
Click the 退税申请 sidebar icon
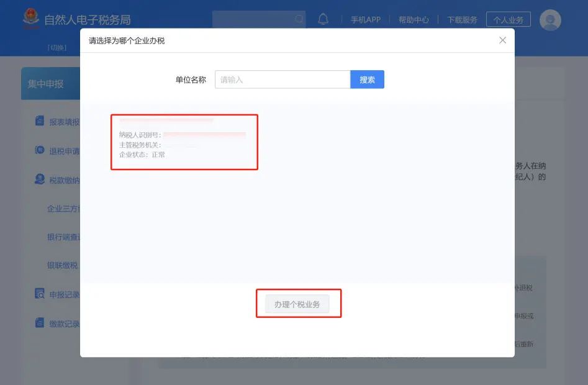39,150
